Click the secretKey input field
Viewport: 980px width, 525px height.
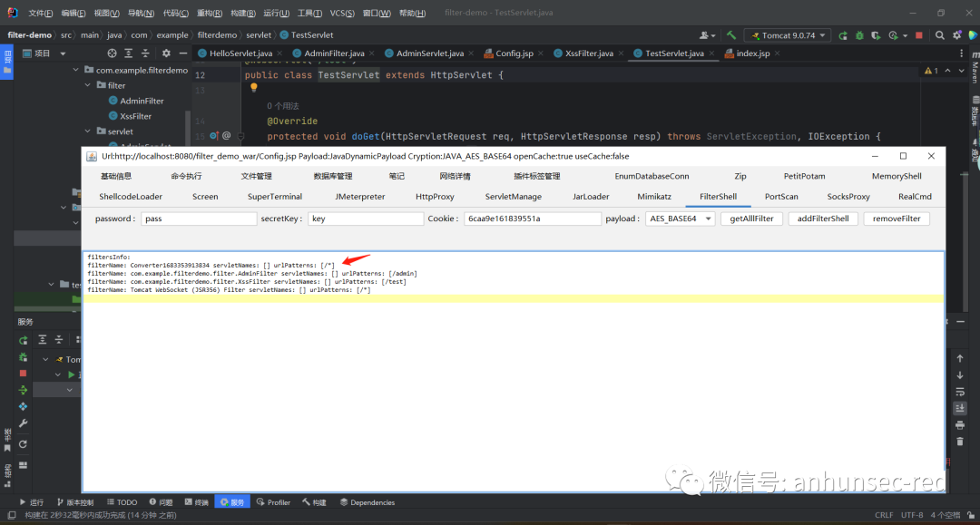(366, 219)
